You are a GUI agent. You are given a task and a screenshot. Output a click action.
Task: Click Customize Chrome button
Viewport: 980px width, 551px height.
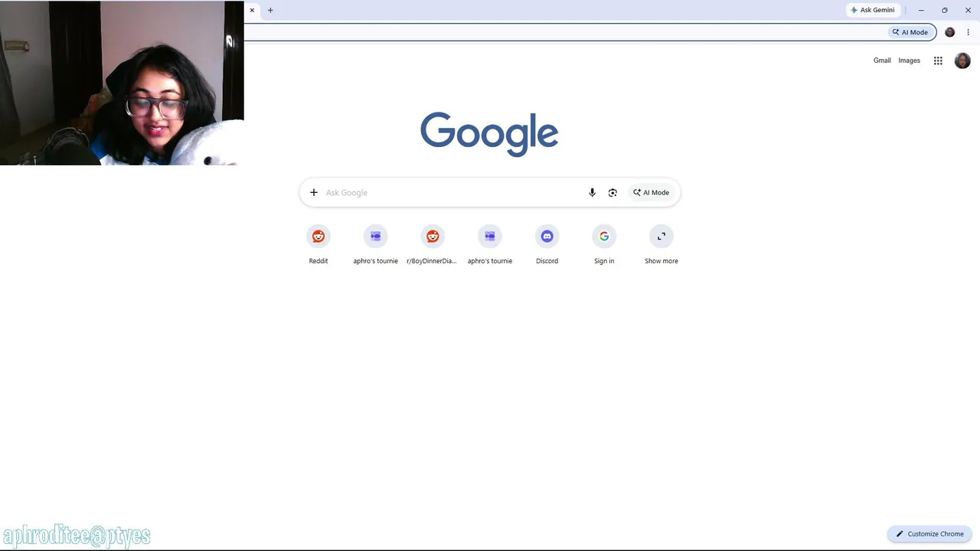pyautogui.click(x=930, y=534)
